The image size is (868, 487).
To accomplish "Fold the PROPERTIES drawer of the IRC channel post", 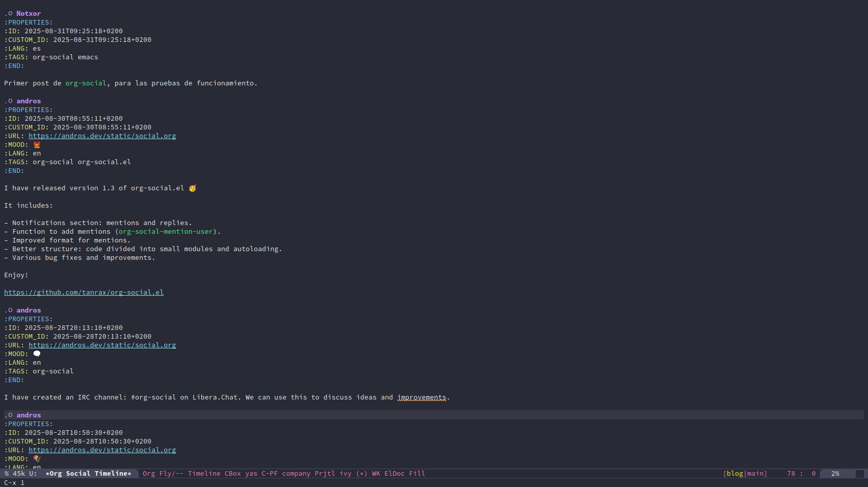I will click(x=29, y=319).
